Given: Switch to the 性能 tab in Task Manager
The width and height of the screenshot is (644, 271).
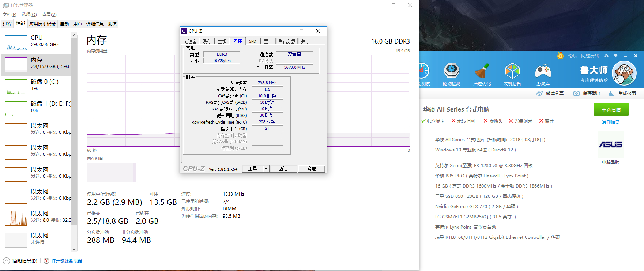Looking at the screenshot, I should click(x=20, y=23).
